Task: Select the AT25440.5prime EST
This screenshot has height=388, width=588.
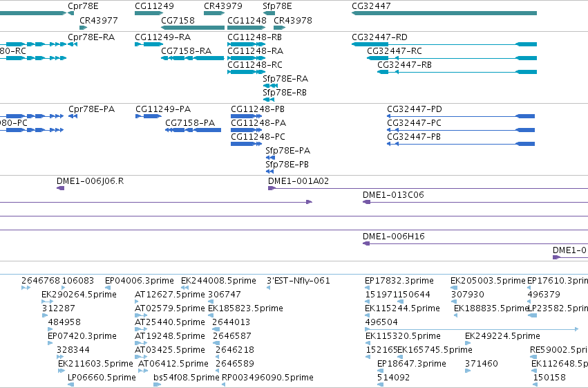Action: [141, 329]
